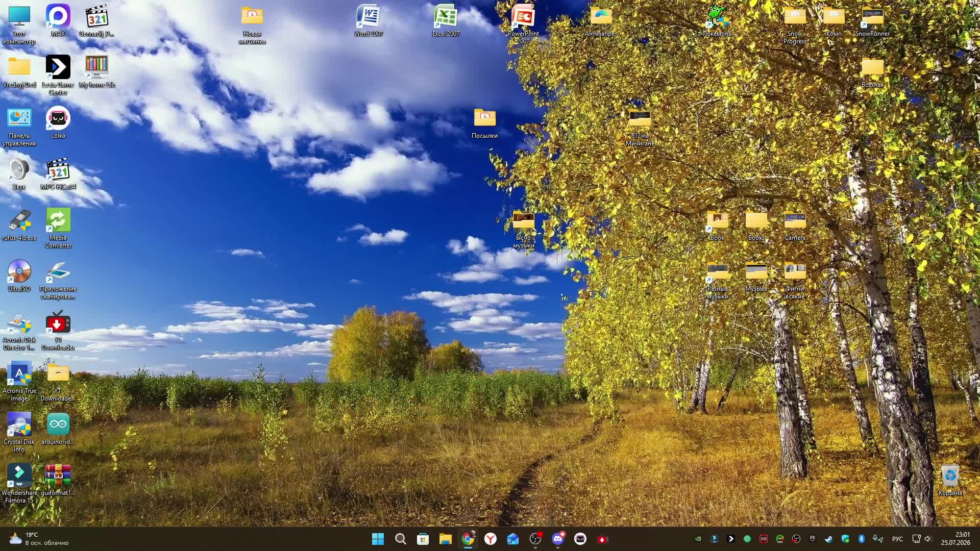Open Steam tray icon
The image size is (980, 551).
(829, 539)
